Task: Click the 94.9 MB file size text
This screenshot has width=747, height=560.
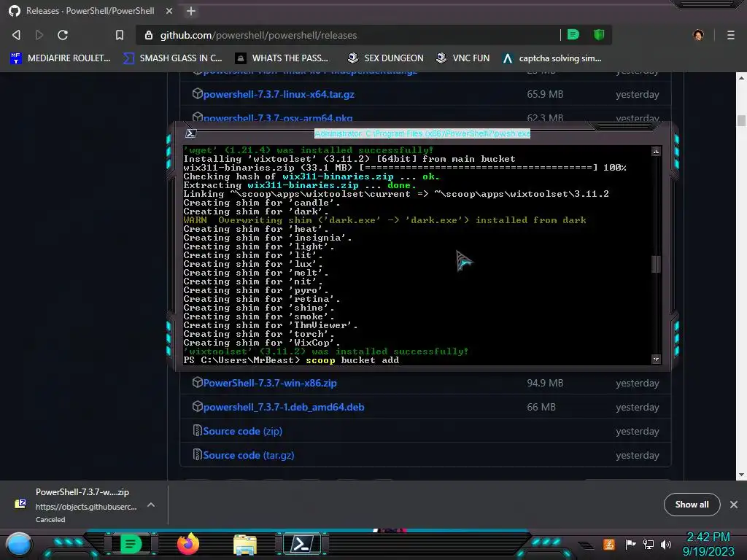Action: [x=545, y=383]
